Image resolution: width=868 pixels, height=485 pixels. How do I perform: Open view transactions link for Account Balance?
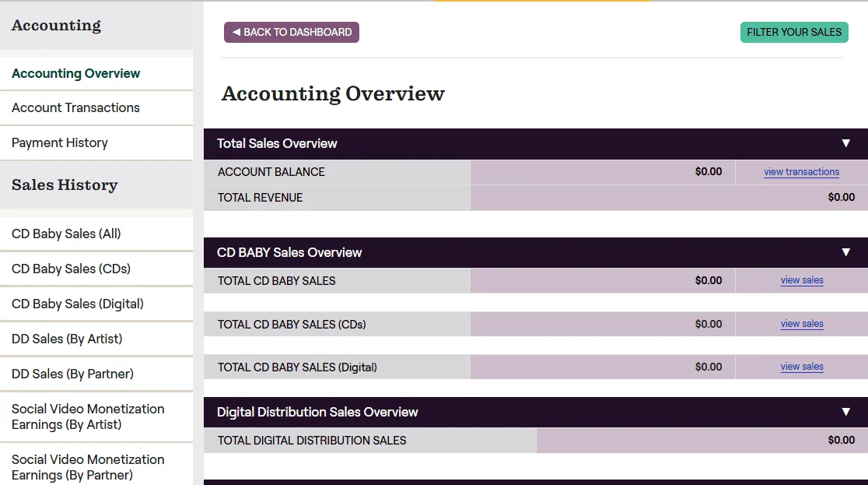(x=801, y=172)
